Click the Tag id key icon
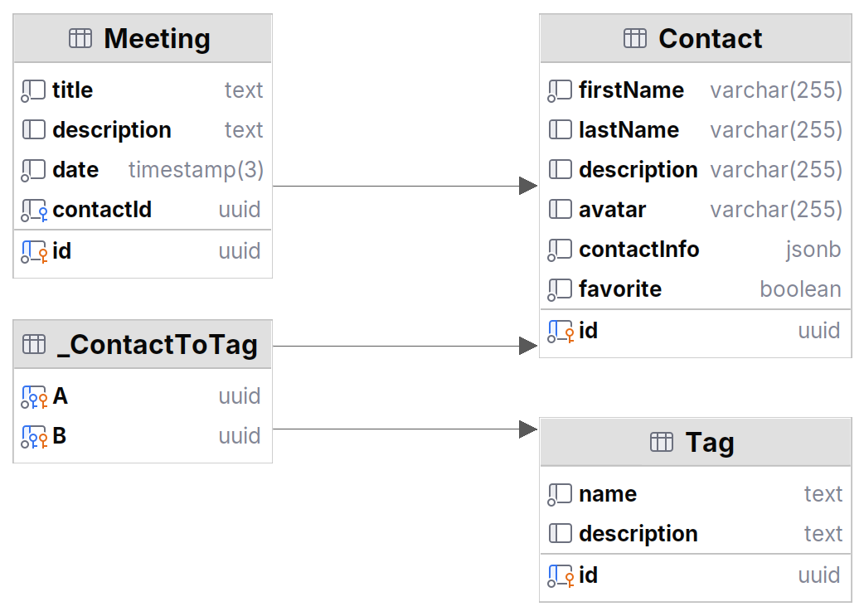This screenshot has width=864, height=616. click(x=561, y=575)
